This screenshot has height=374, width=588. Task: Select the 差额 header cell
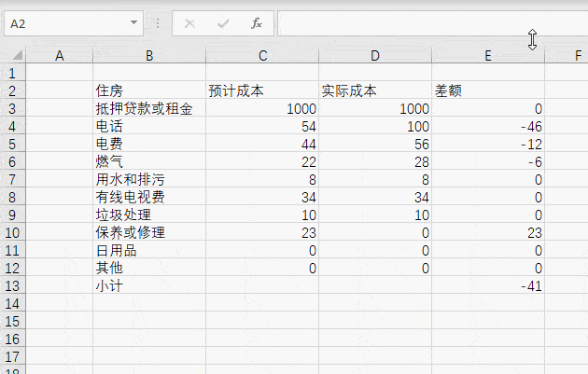tap(488, 90)
